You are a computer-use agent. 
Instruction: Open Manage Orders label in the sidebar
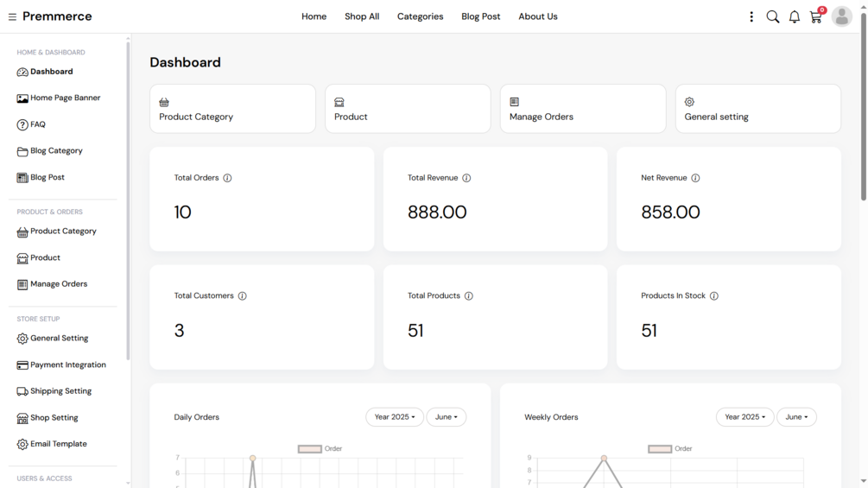tap(59, 284)
